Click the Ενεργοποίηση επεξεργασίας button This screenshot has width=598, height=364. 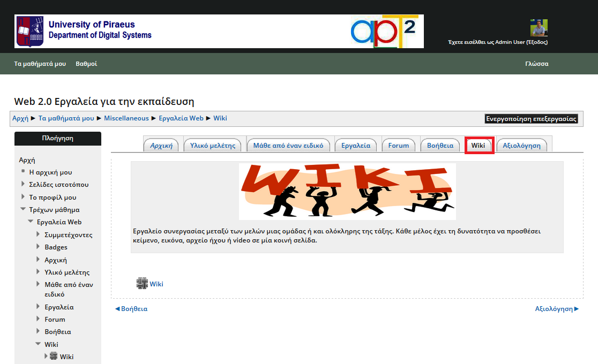click(x=531, y=119)
